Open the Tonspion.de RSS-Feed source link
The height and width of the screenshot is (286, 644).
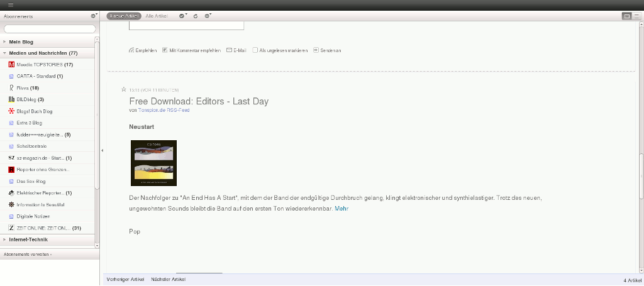[x=164, y=111]
